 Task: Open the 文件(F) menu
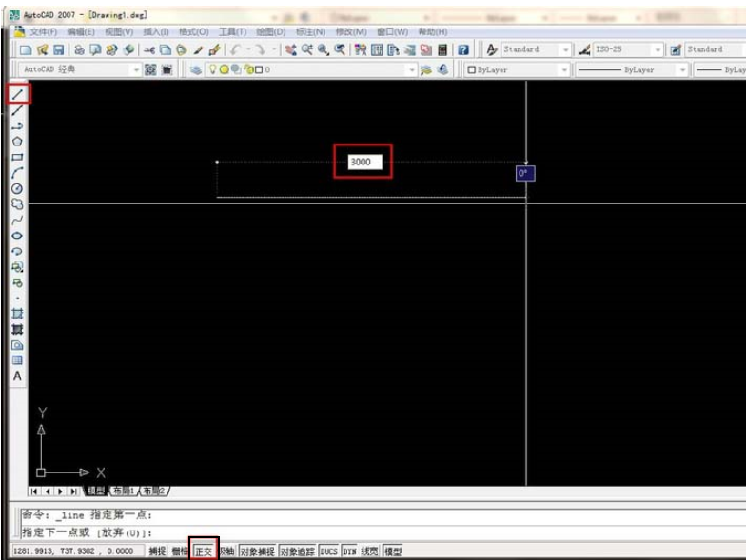coord(44,32)
